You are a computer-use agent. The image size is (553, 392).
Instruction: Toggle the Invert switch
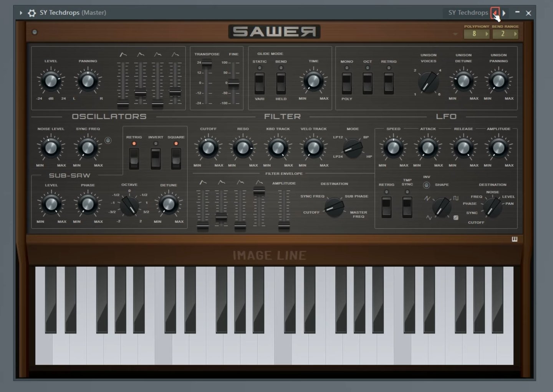coord(156,158)
